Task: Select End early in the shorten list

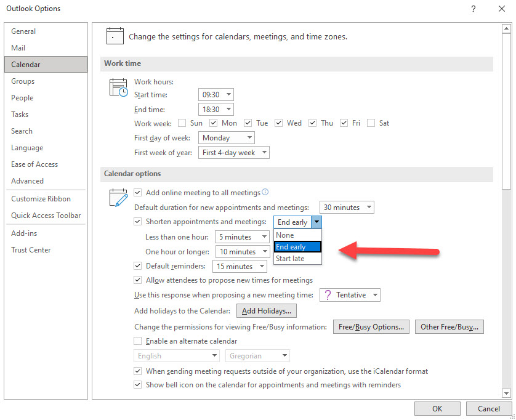Action: tap(297, 247)
